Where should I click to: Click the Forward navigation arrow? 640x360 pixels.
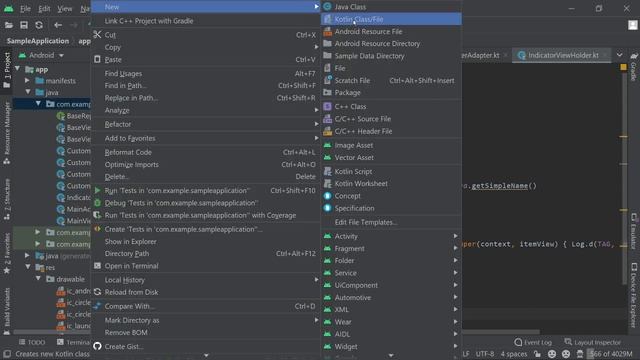pos(74,25)
